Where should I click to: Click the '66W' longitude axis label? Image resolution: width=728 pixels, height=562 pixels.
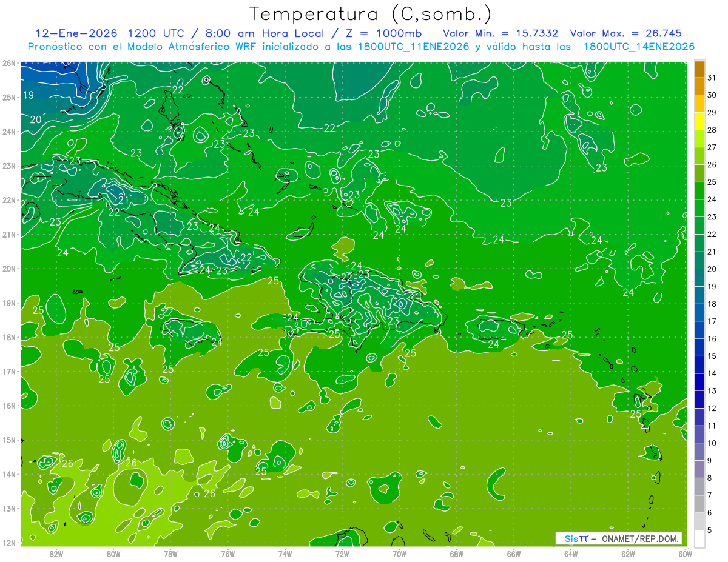pyautogui.click(x=513, y=554)
